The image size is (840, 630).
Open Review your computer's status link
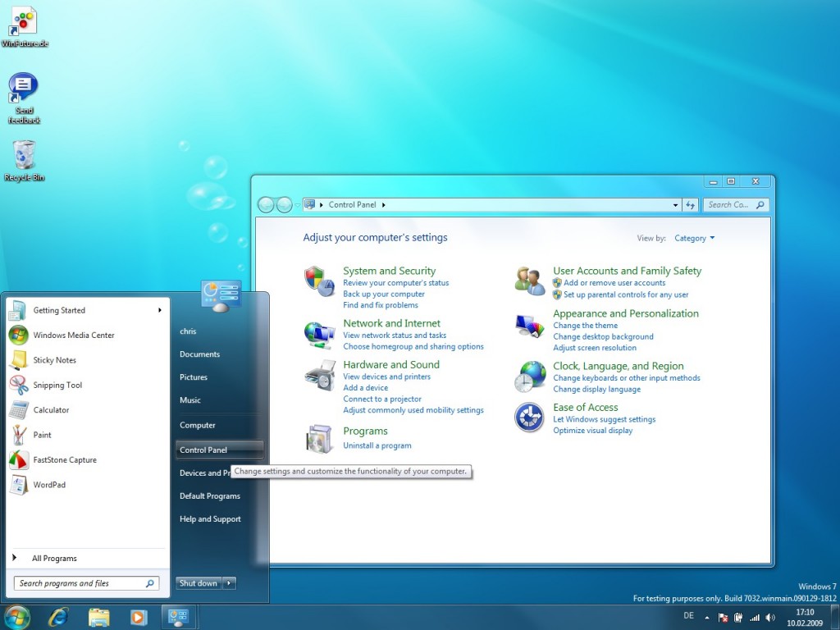[396, 283]
